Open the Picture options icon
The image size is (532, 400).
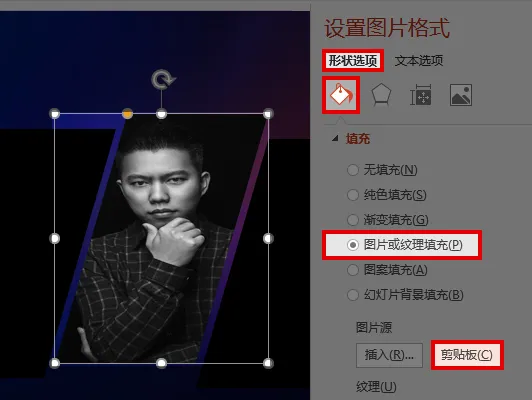[461, 95]
